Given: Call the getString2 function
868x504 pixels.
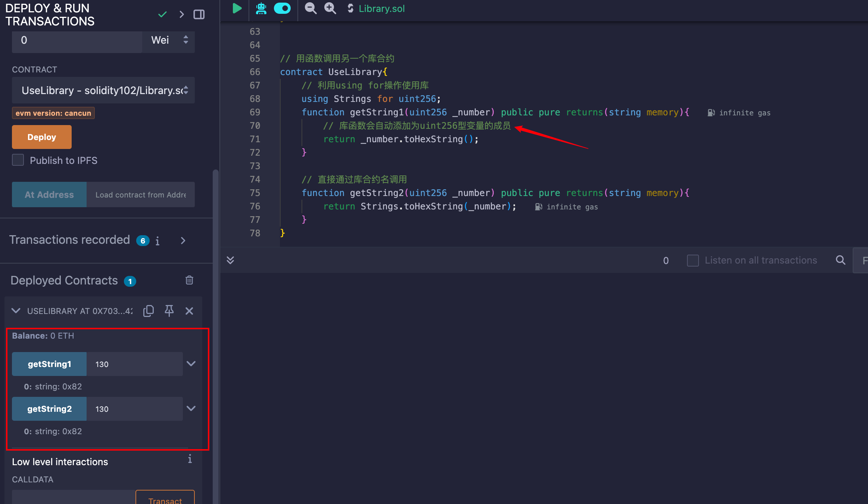Looking at the screenshot, I should coord(49,409).
